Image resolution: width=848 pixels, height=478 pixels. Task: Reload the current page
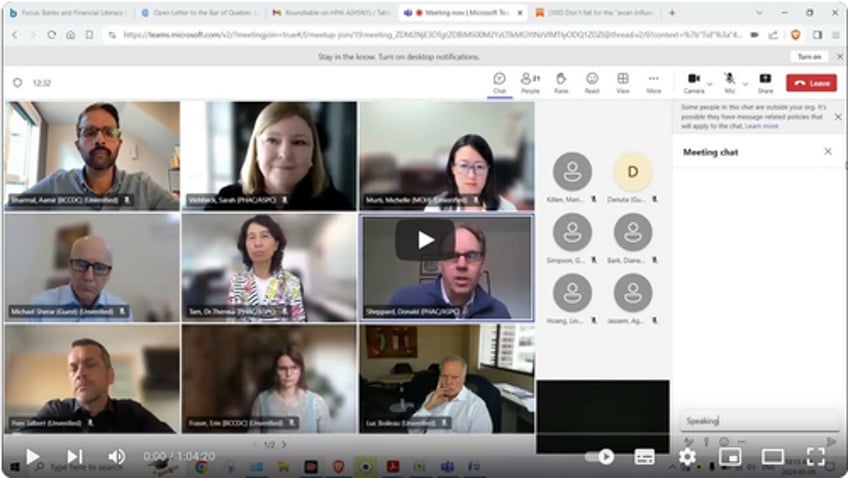point(51,35)
